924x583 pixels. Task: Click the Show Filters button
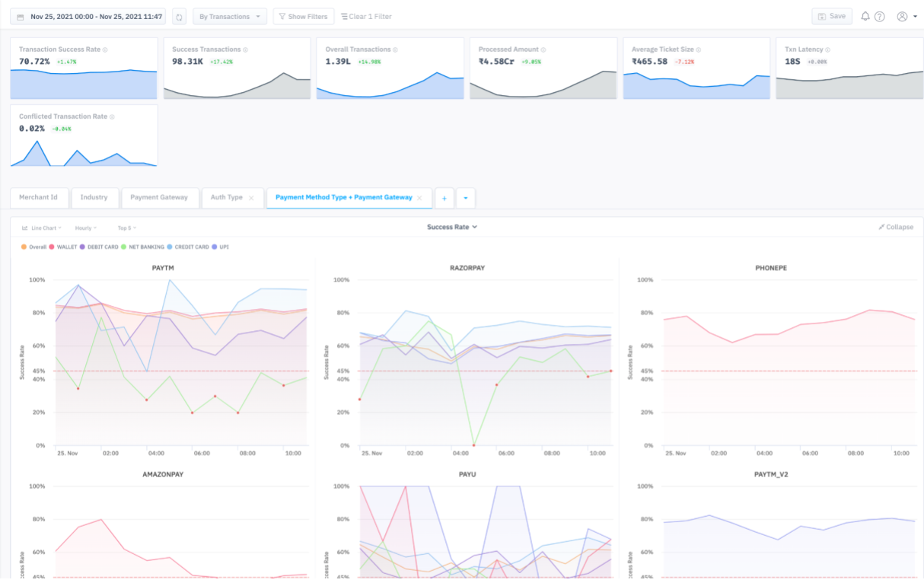(x=303, y=16)
